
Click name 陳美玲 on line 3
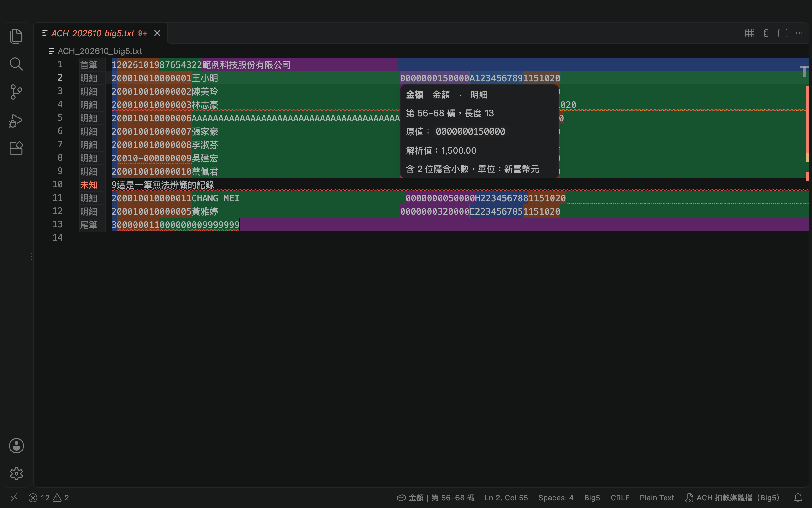click(x=205, y=91)
